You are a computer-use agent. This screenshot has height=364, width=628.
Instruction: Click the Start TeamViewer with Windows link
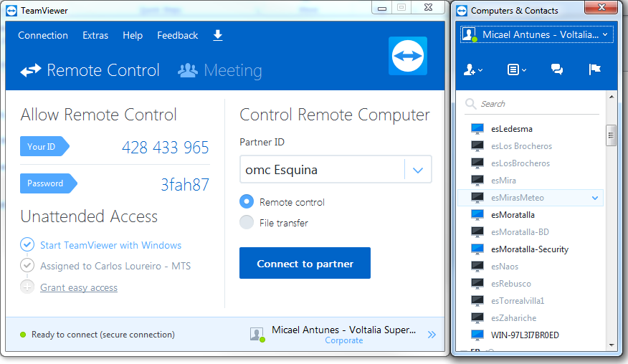(110, 245)
